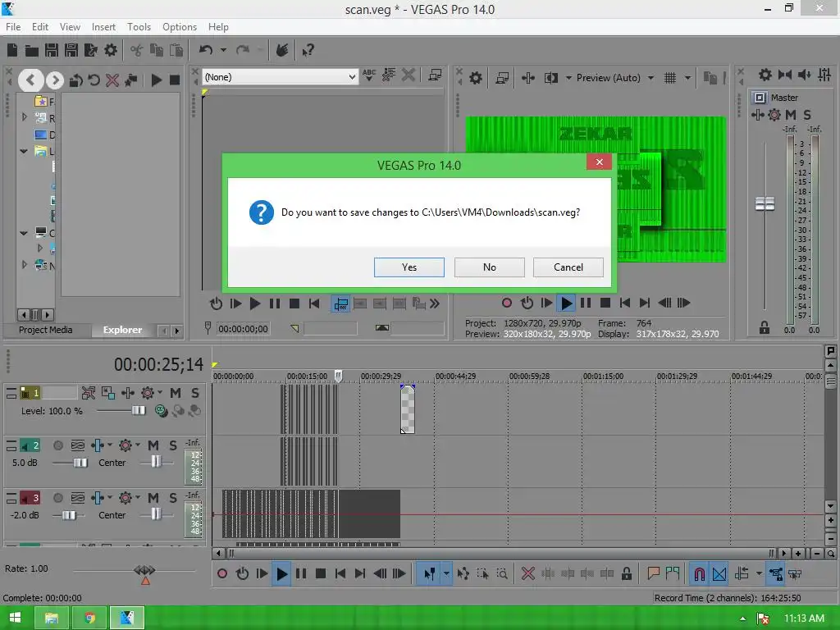The width and height of the screenshot is (840, 630).
Task: Click the Explorer forward arrow button
Action: click(55, 80)
